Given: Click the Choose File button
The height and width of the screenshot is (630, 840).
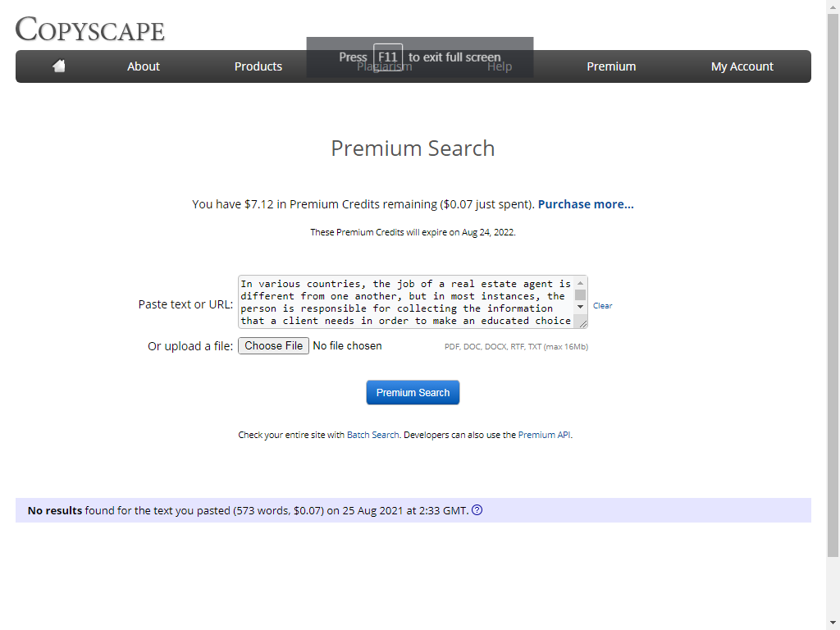Looking at the screenshot, I should click(x=273, y=345).
